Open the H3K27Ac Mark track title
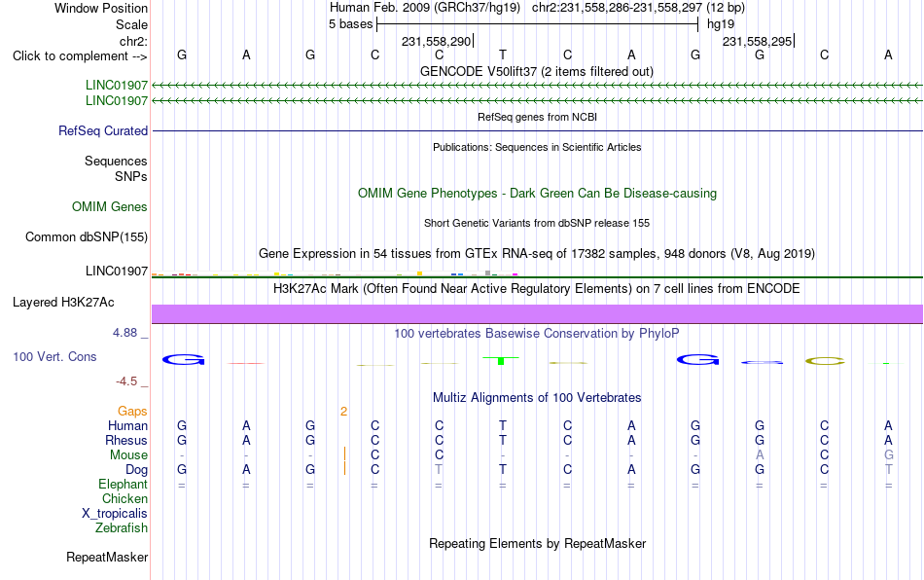This screenshot has width=924, height=580. (x=537, y=288)
